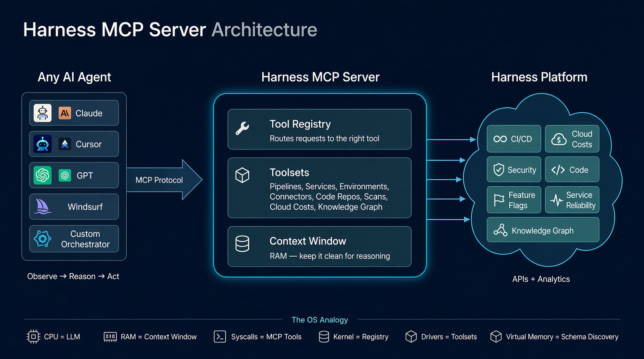Open the Tool Registry title

point(300,124)
